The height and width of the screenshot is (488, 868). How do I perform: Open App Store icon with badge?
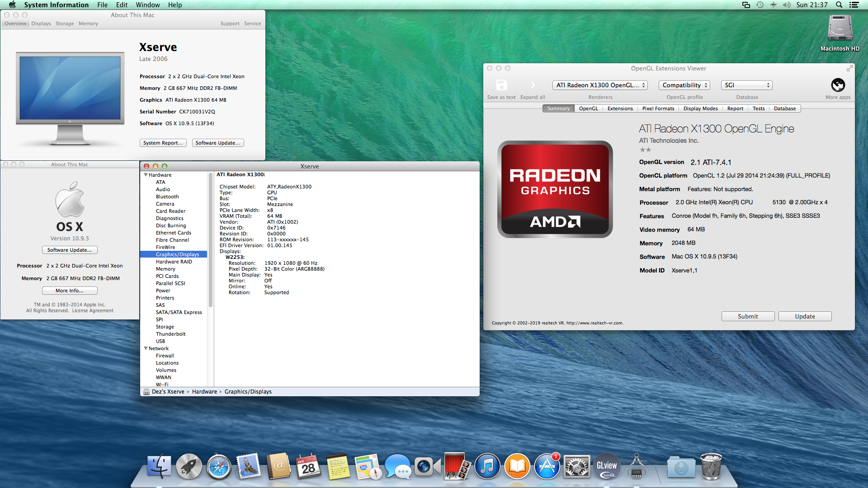[547, 466]
